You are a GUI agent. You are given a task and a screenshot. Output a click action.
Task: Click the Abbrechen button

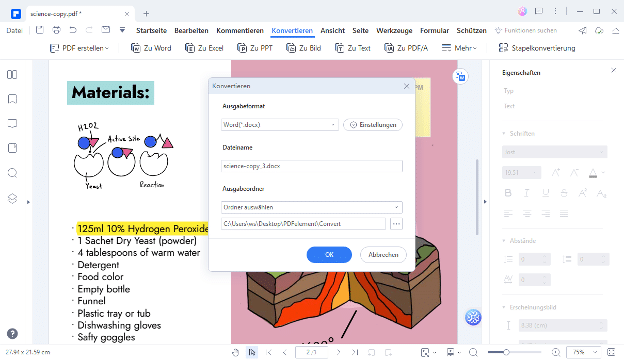[383, 255]
